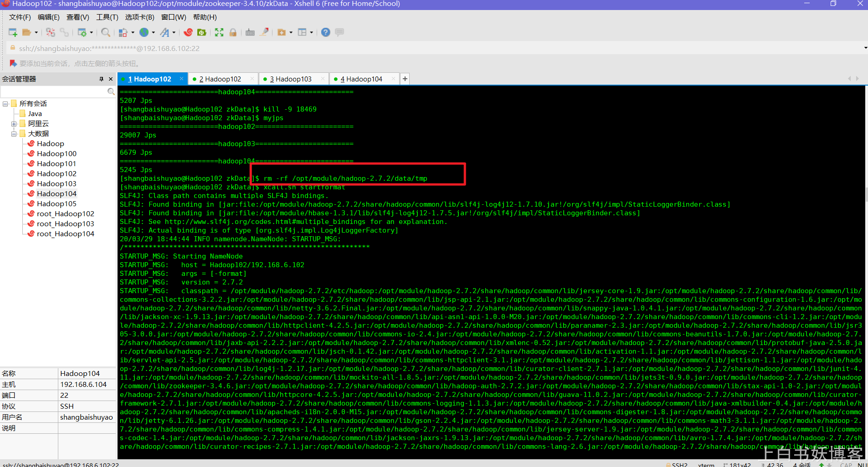Select Hadoop103 session in tree
Screen dimensions: 868x467
(x=52, y=184)
